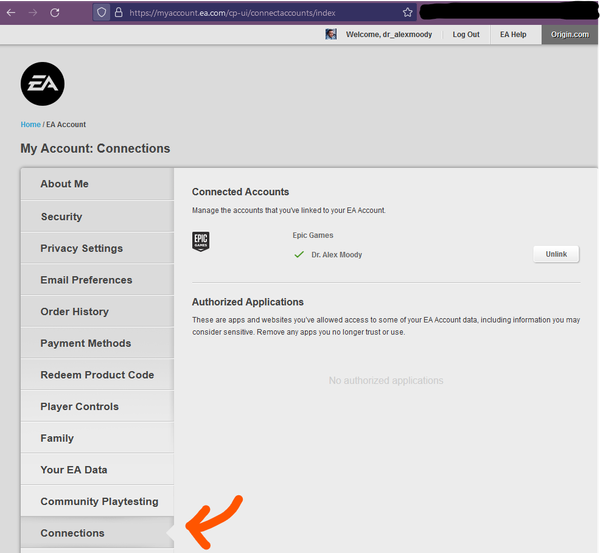Viewport: 600px width, 553px height.
Task: Select the Family tab
Action: point(97,438)
